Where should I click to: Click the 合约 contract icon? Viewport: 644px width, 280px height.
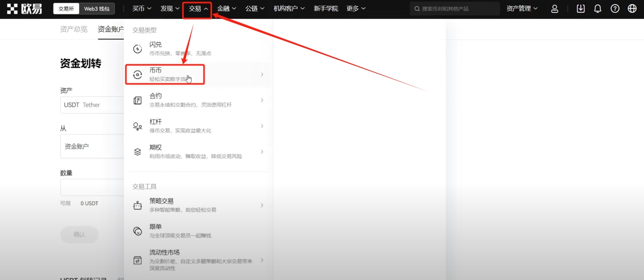pyautogui.click(x=138, y=100)
